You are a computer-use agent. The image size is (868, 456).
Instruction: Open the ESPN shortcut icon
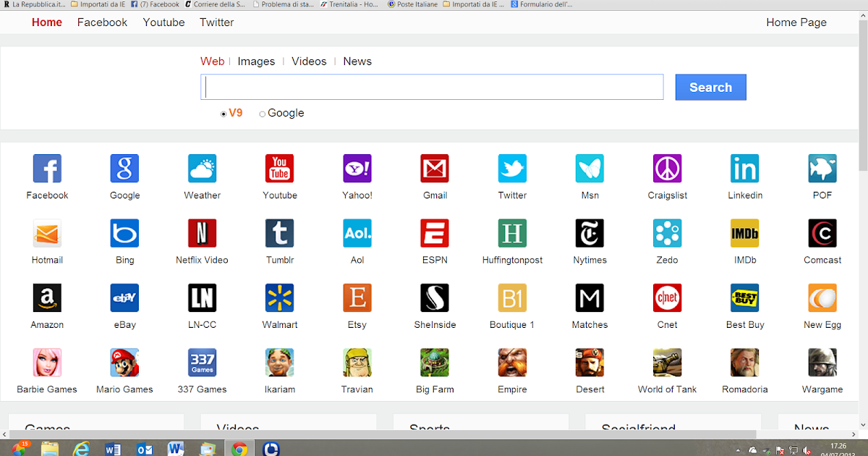pyautogui.click(x=435, y=233)
